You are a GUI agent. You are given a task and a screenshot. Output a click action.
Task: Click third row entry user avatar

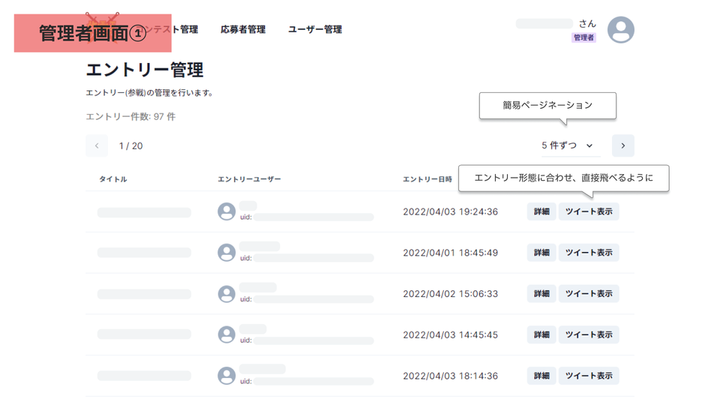[227, 294]
